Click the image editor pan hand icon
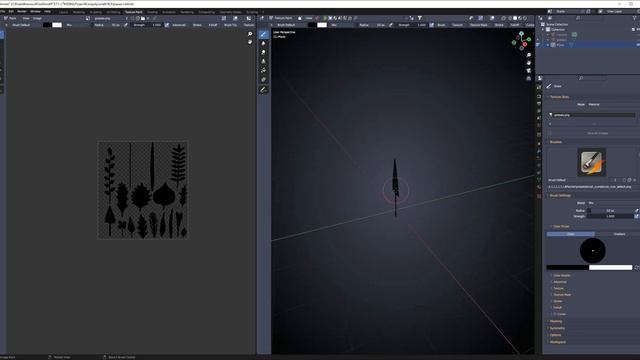 click(x=250, y=42)
